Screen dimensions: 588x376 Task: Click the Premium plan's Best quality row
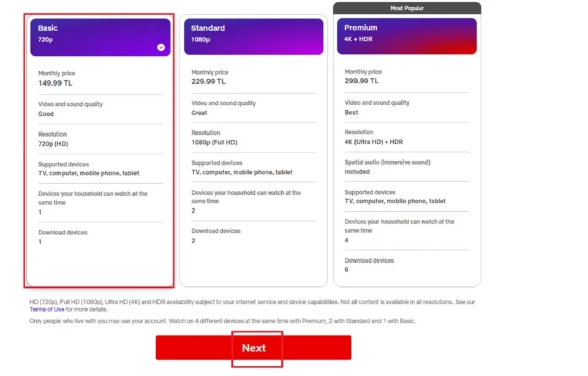coord(407,107)
